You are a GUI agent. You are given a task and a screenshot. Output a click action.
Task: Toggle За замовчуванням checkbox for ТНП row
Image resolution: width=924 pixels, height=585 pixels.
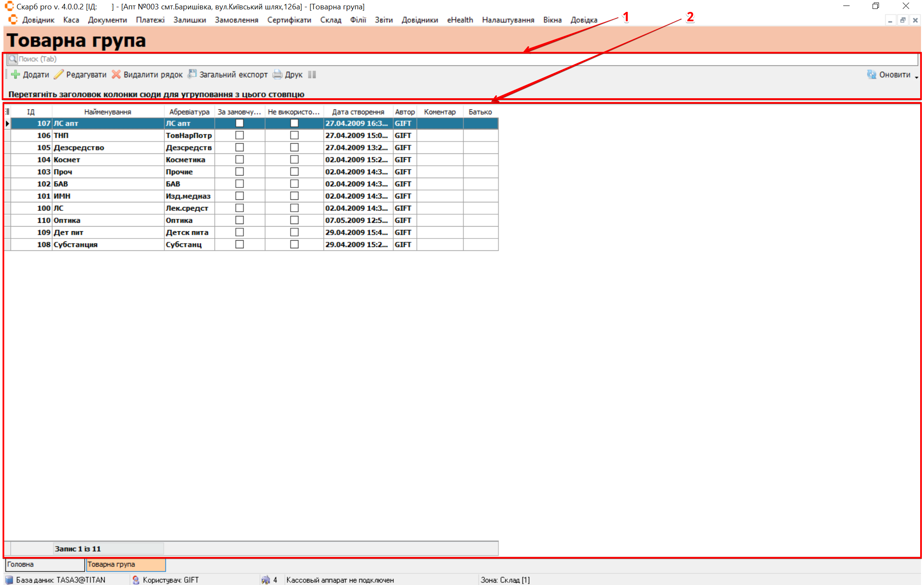pyautogui.click(x=240, y=135)
